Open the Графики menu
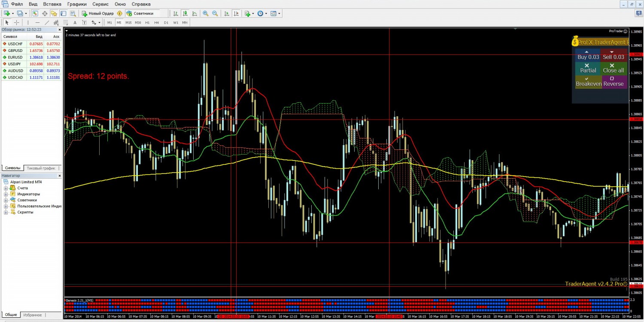The height and width of the screenshot is (322, 644). [x=77, y=4]
